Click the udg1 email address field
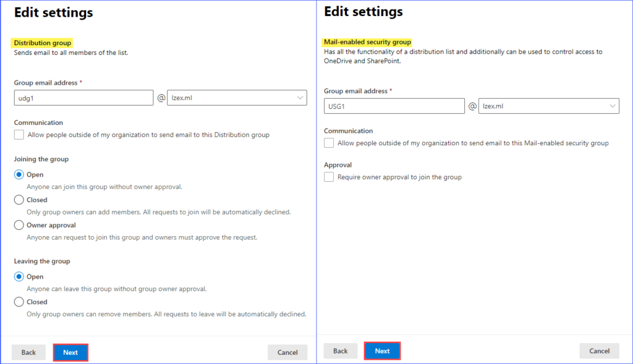 coord(83,98)
